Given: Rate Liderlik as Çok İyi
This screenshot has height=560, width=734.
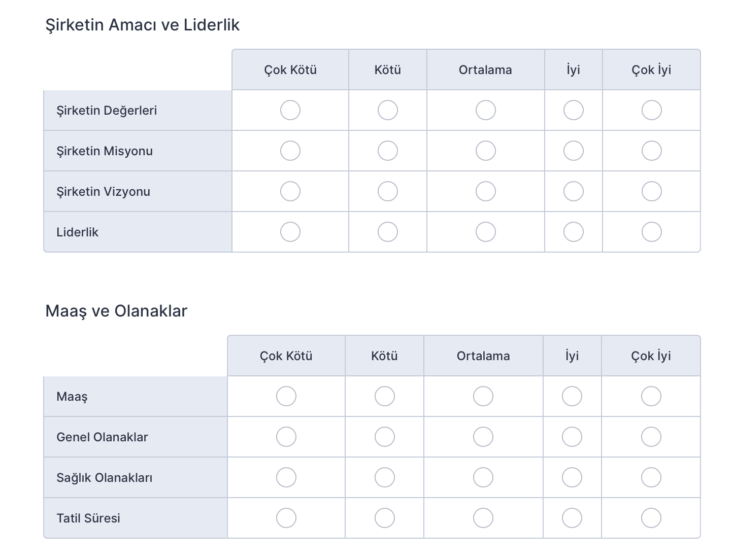Looking at the screenshot, I should point(651,232).
